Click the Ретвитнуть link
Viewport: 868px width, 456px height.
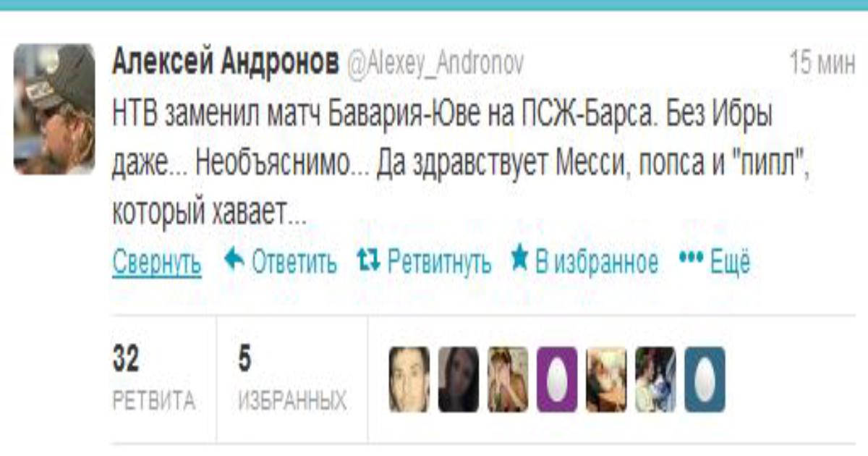tap(440, 261)
